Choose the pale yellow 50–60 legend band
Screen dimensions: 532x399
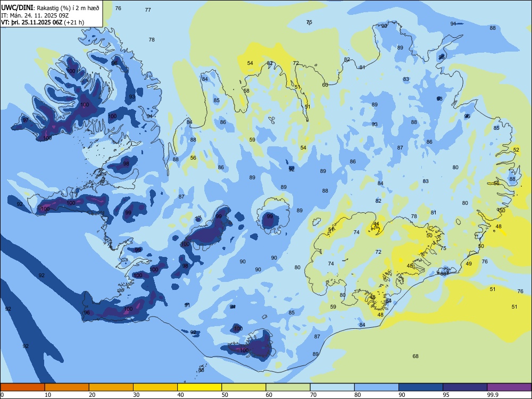click(x=244, y=387)
